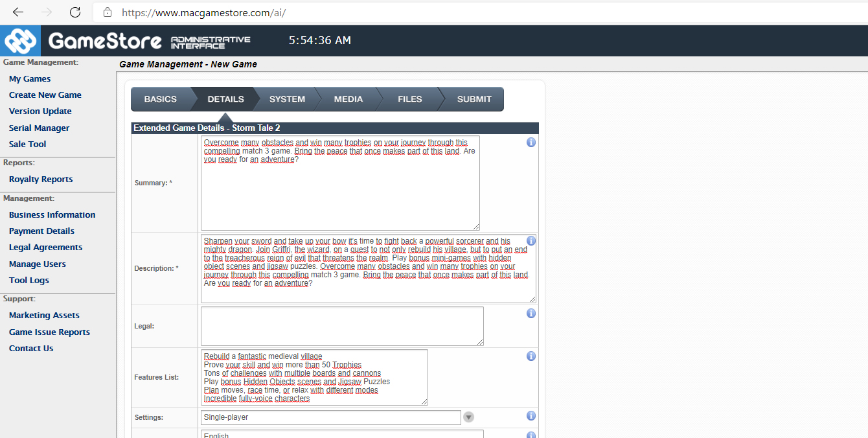Switch to the BASICS step tab
The width and height of the screenshot is (868, 438).
(160, 99)
